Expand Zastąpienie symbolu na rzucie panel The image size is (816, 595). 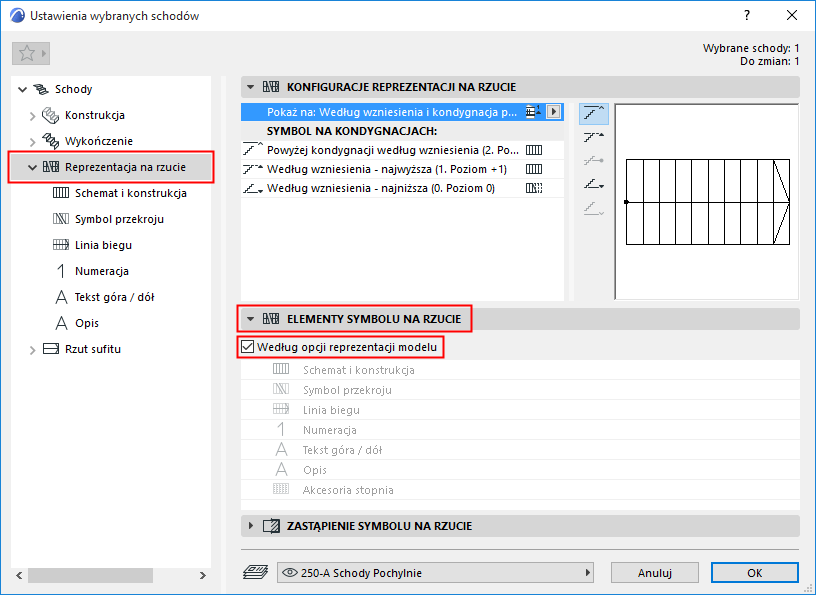pyautogui.click(x=250, y=526)
